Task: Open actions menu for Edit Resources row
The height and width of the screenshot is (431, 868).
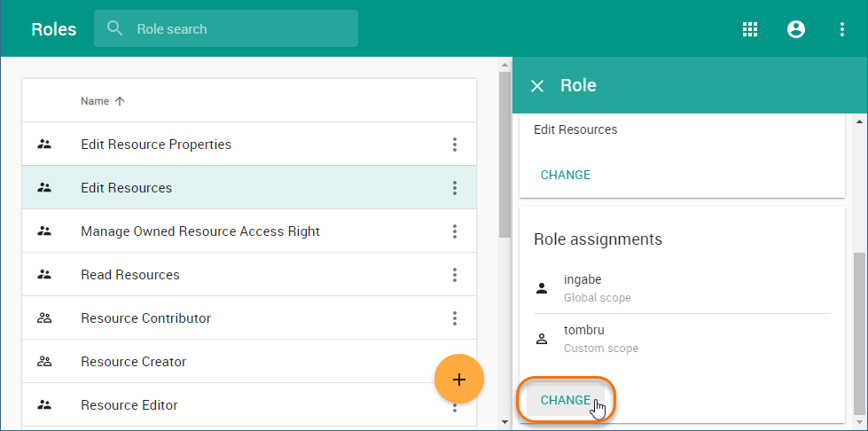Action: [x=455, y=188]
